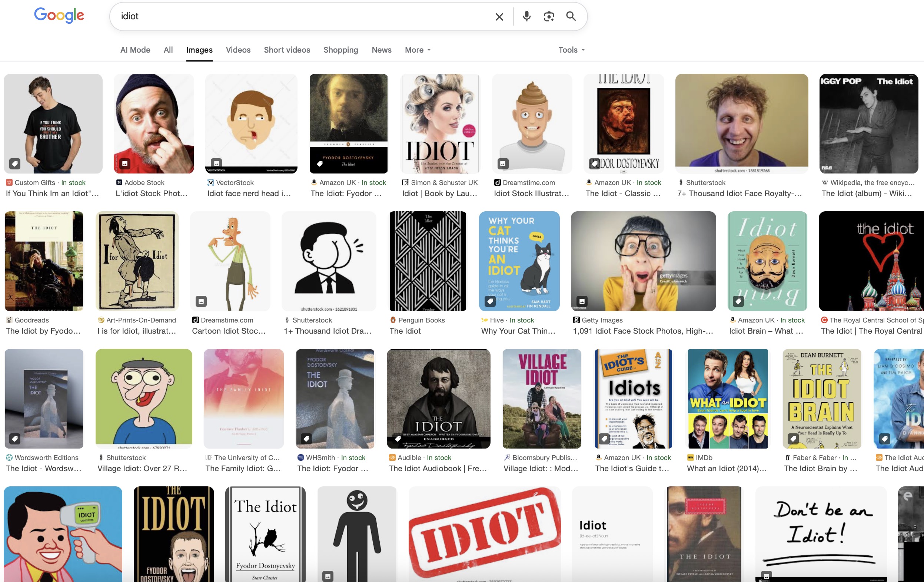Click the licensable badge on Getty Images thumbnail
This screenshot has width=924, height=582.
[x=582, y=301]
